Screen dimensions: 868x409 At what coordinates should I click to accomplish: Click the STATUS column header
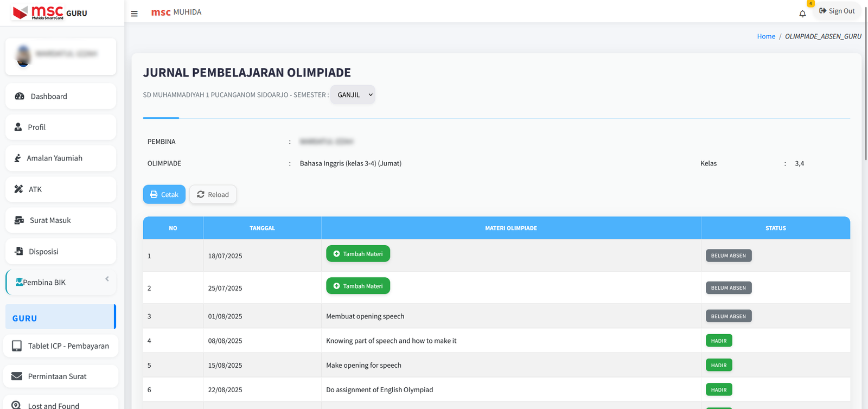coord(776,228)
